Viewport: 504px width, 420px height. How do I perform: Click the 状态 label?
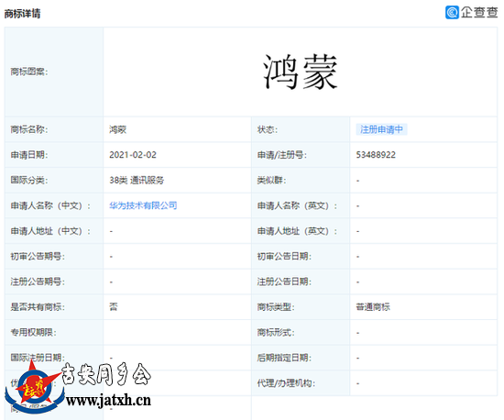point(268,129)
